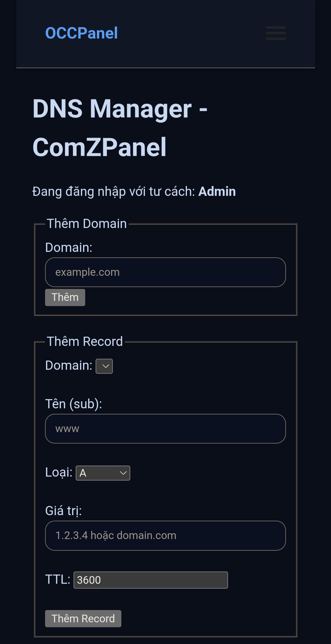Click the Giá trị label
Image resolution: width=331 pixels, height=644 pixels.
63,511
